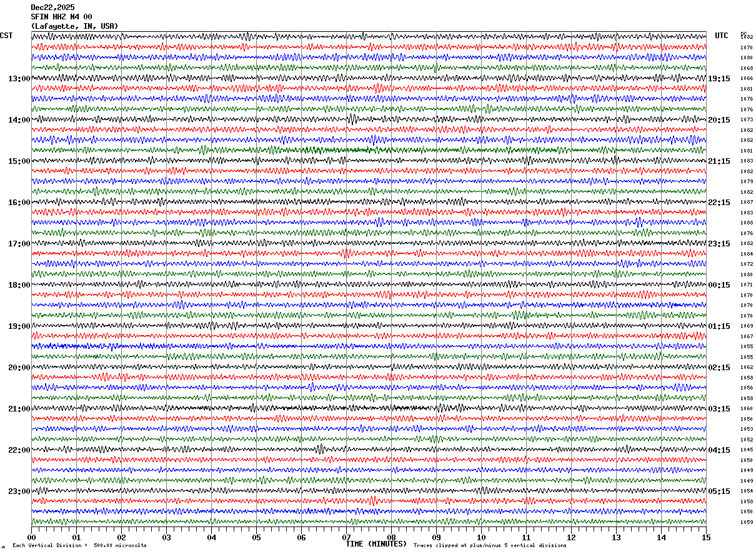Pick minute 14 on the time axis
Image resolution: width=756 pixels, height=554 pixels.
(661, 537)
